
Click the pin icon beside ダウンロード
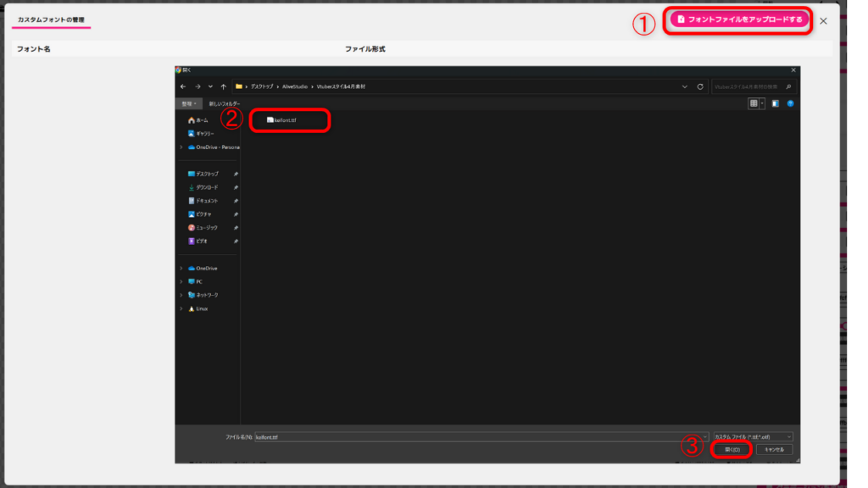pyautogui.click(x=236, y=187)
